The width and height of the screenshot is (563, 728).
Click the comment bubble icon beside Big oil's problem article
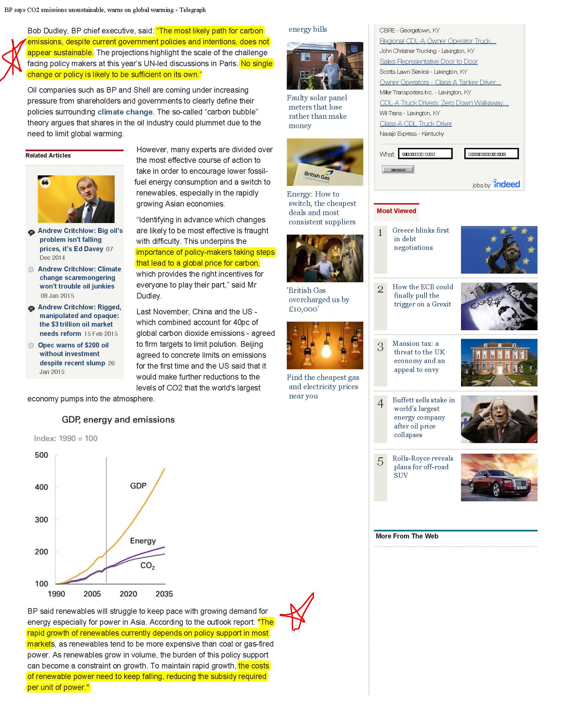tap(31, 232)
